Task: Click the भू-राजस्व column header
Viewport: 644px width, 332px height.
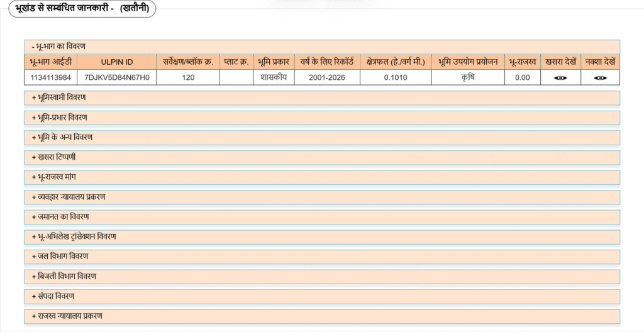Action: point(523,62)
